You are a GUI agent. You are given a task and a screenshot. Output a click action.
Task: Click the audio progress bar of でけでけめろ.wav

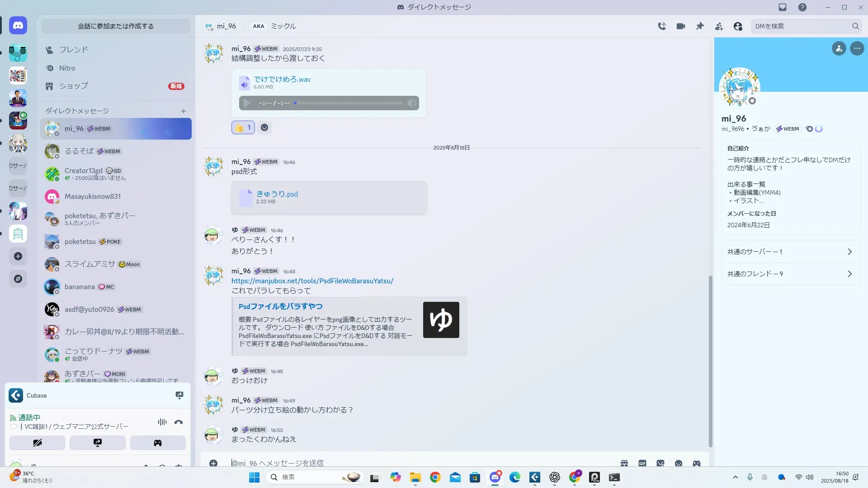click(x=348, y=103)
